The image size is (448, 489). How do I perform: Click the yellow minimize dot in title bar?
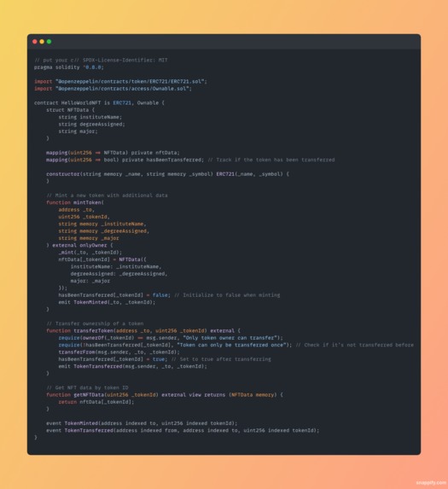pyautogui.click(x=42, y=42)
